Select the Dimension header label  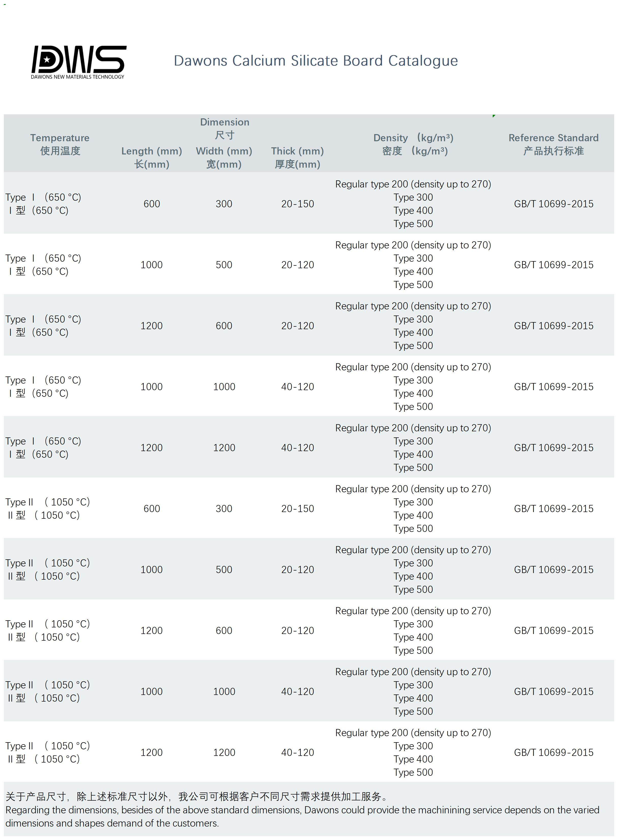point(224,128)
